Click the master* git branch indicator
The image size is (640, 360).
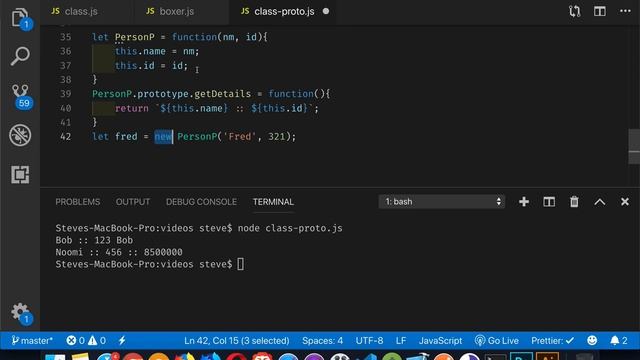pos(32,340)
